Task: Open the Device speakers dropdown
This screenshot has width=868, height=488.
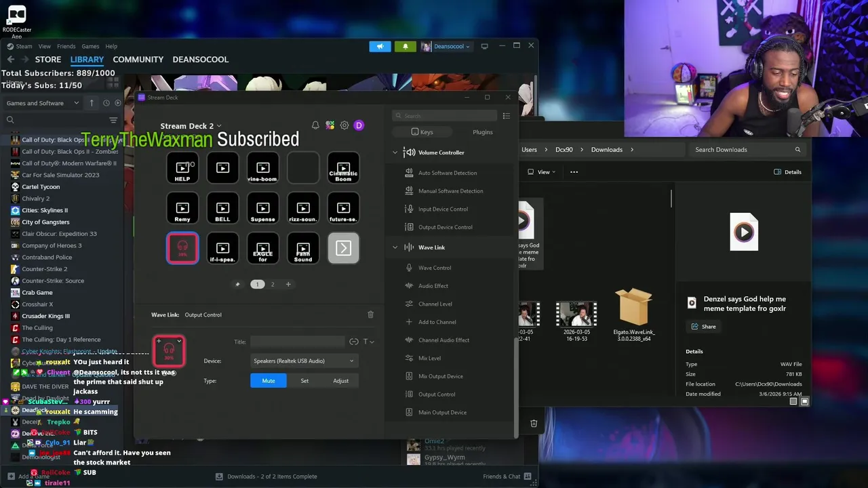Action: coord(303,361)
